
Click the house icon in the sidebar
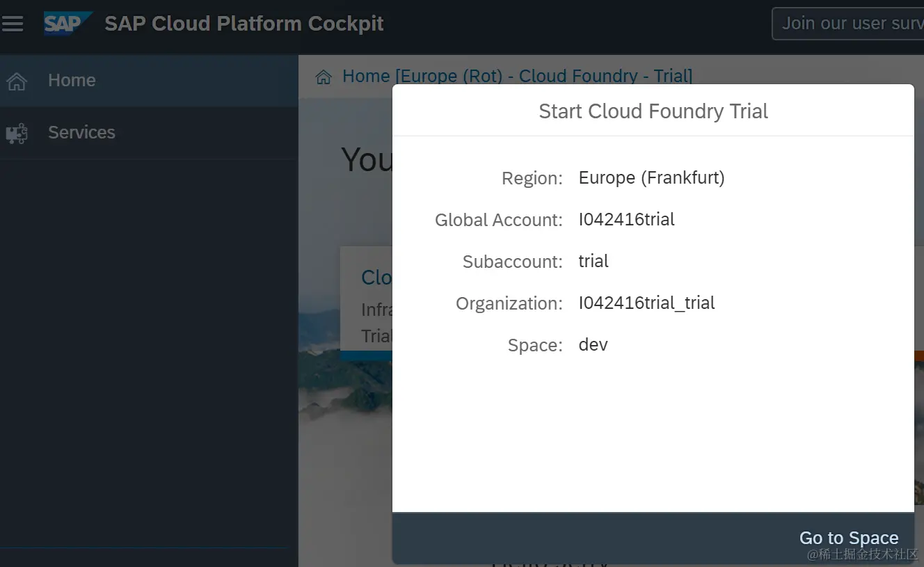coord(17,81)
